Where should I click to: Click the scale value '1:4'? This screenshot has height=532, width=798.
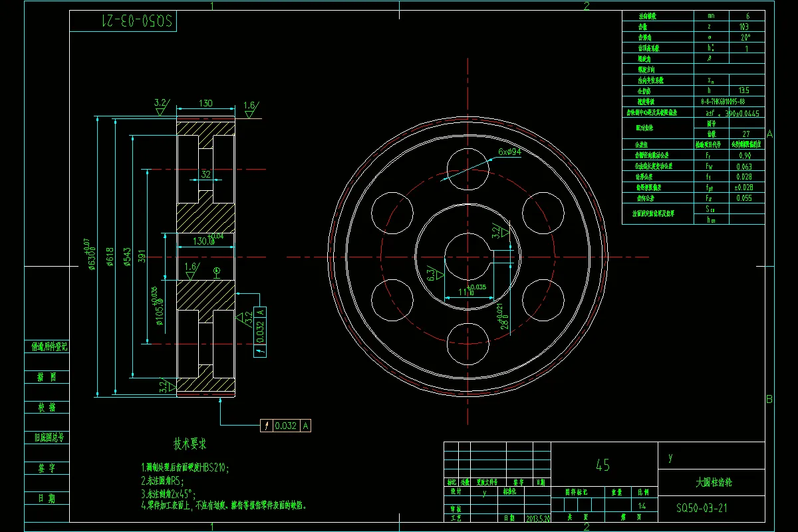tap(641, 507)
